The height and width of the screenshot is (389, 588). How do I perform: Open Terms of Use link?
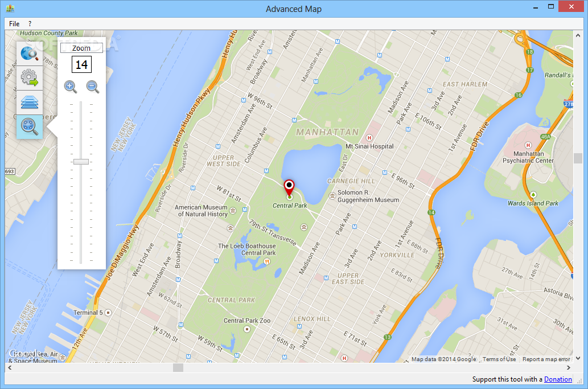pyautogui.click(x=499, y=359)
